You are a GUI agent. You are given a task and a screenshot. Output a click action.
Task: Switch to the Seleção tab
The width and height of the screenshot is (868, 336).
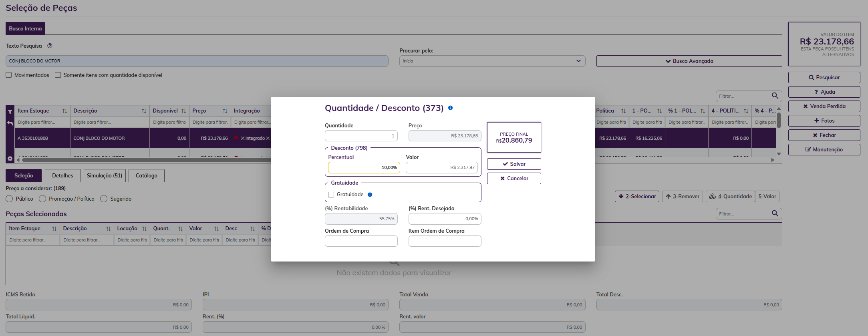24,175
